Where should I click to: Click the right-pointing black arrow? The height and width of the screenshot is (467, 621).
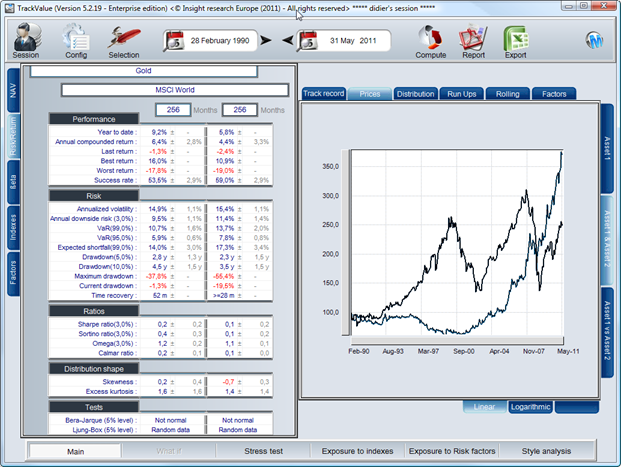click(x=266, y=40)
